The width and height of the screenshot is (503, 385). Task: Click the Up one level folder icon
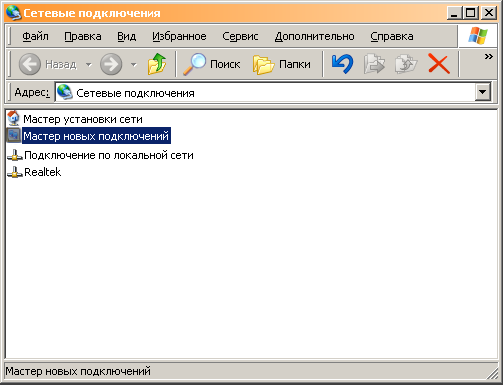pos(157,64)
